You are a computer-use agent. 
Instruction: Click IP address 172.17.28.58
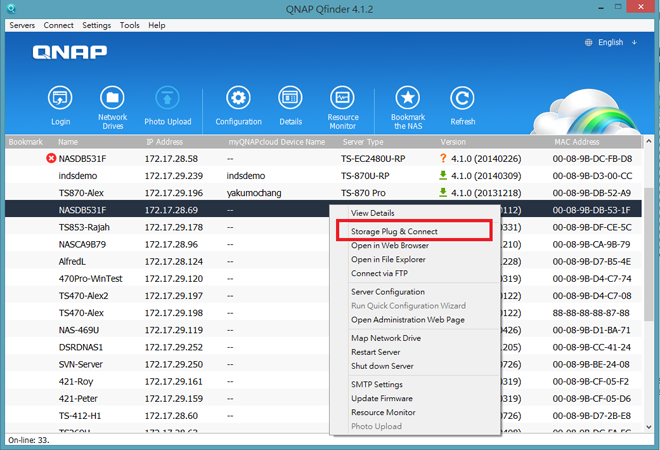[x=171, y=159]
